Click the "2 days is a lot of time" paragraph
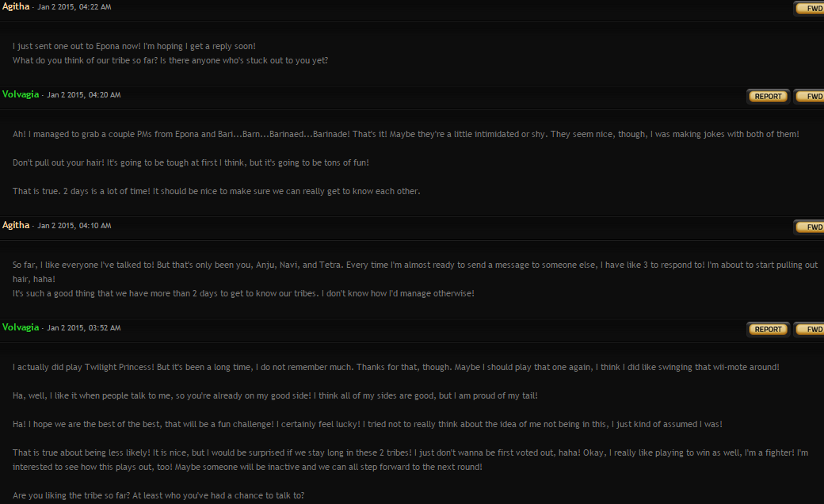The width and height of the screenshot is (824, 504). click(216, 191)
